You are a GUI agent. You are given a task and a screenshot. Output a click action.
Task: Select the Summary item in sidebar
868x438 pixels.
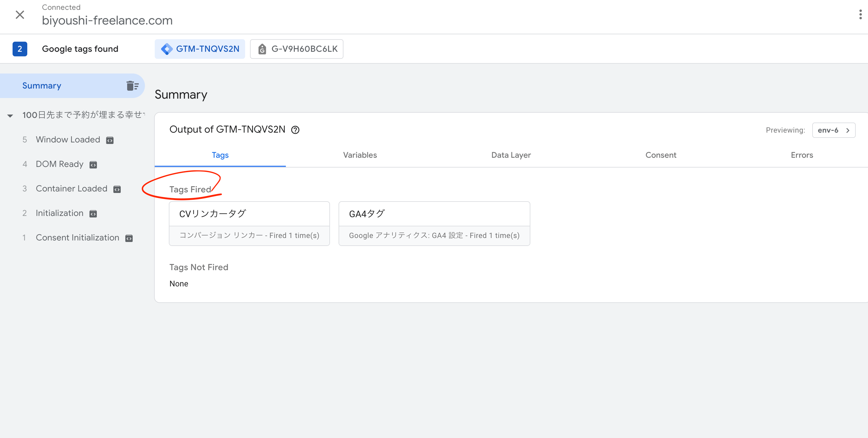42,85
